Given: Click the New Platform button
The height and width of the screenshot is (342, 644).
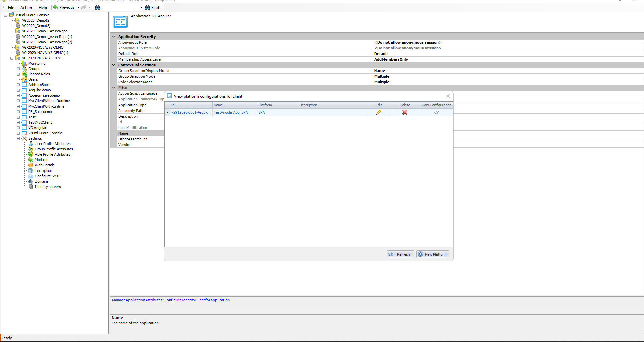Looking at the screenshot, I should coord(433,254).
